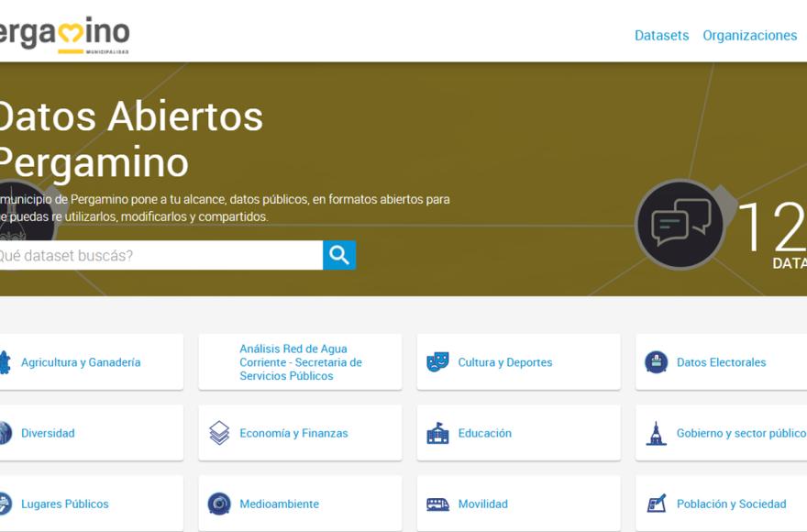Click the Población y Sociedad icon
807x532 pixels.
[x=657, y=504]
